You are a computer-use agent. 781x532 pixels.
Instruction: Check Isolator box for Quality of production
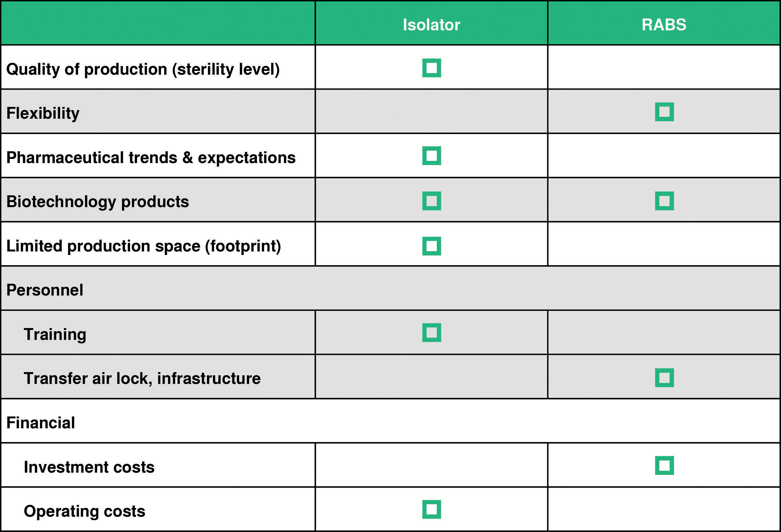click(x=431, y=68)
